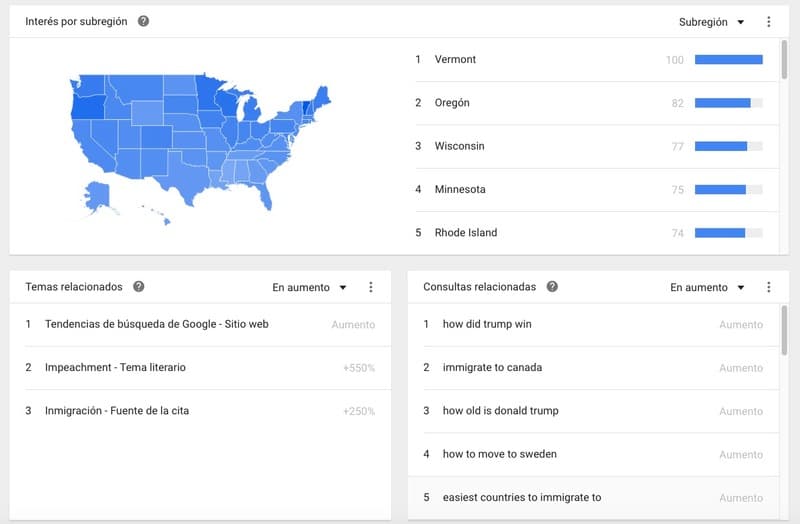Click help icon beside Temas relacionados
The height and width of the screenshot is (524, 800).
(139, 287)
